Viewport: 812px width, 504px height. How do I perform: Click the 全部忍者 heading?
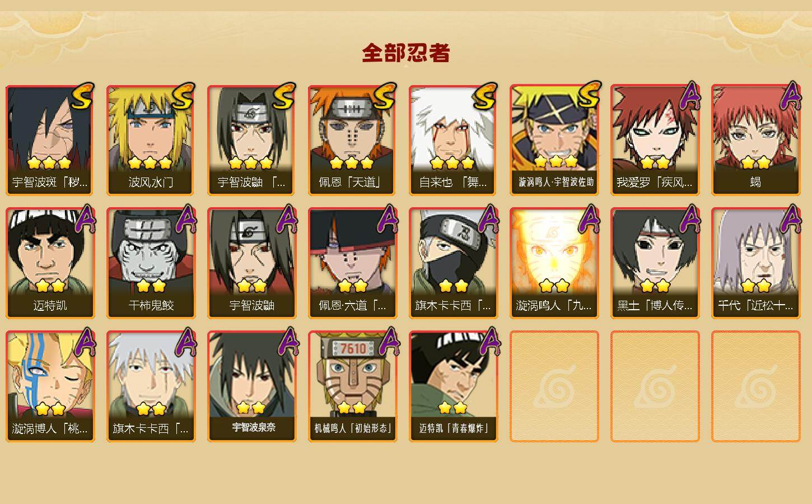(406, 53)
